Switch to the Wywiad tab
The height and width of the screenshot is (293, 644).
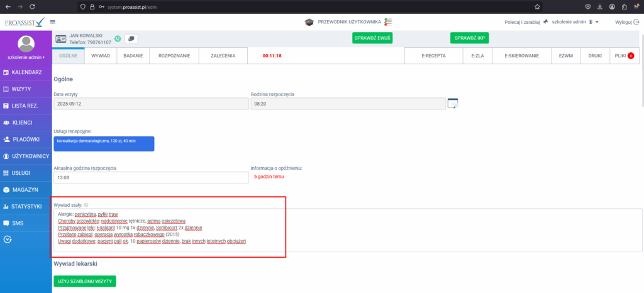point(101,55)
